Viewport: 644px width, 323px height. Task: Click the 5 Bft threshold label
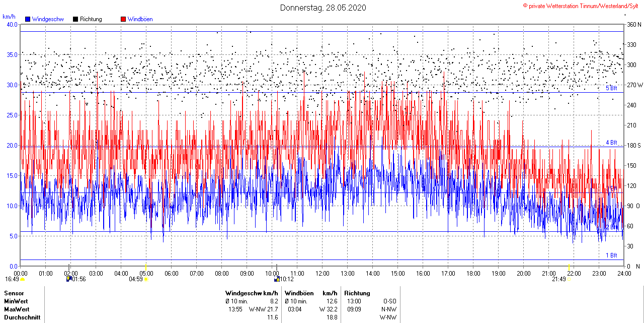[x=611, y=88]
